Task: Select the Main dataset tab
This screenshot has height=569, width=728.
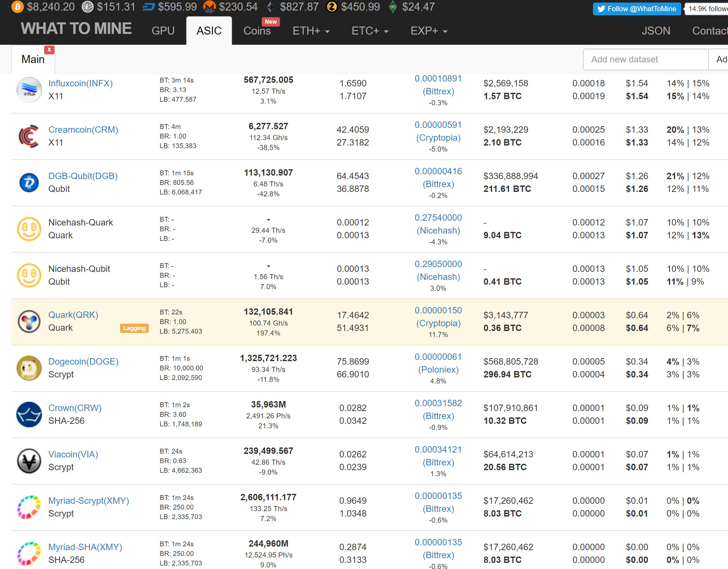Action: (x=33, y=59)
